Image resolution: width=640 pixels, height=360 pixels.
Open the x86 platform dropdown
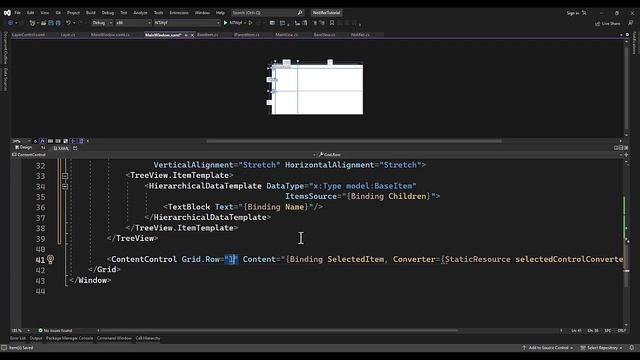[x=133, y=23]
